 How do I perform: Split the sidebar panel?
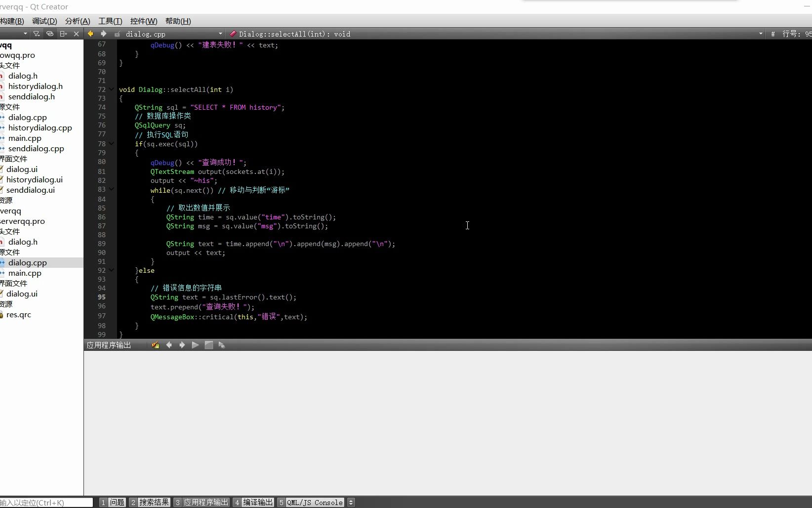point(63,34)
